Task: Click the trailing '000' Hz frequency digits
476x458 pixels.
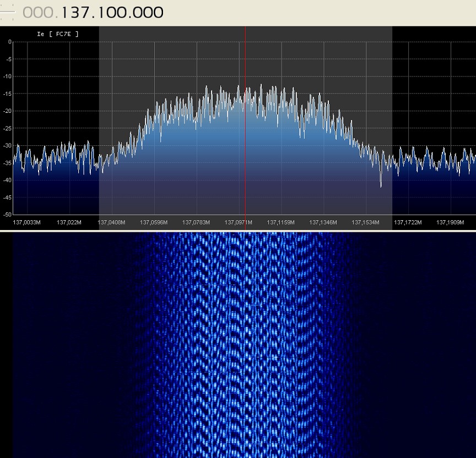Action: click(148, 13)
